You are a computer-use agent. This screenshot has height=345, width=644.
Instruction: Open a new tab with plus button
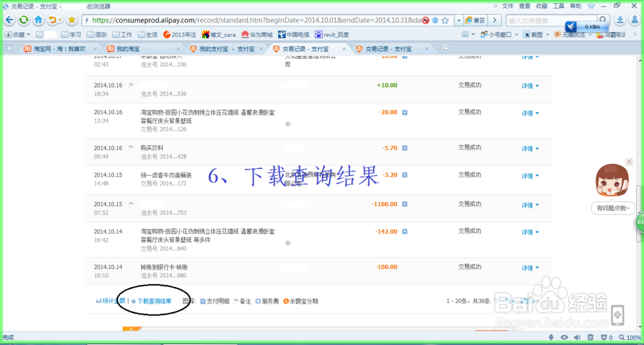point(446,48)
